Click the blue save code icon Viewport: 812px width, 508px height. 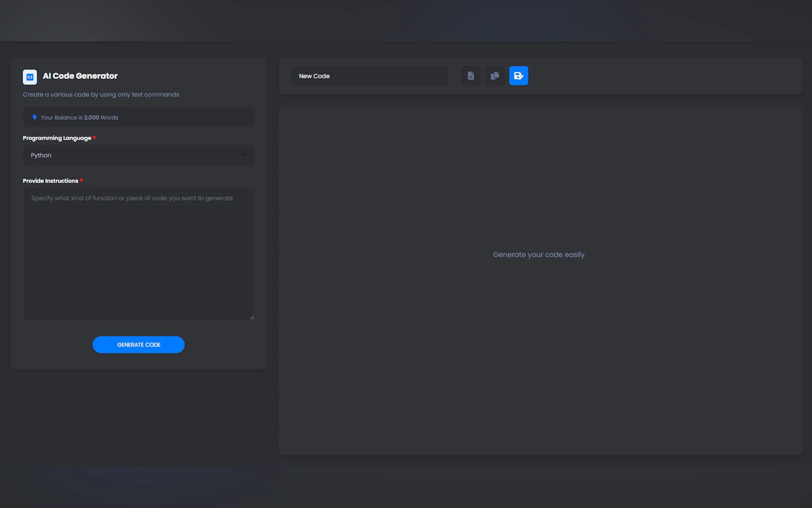tap(518, 76)
